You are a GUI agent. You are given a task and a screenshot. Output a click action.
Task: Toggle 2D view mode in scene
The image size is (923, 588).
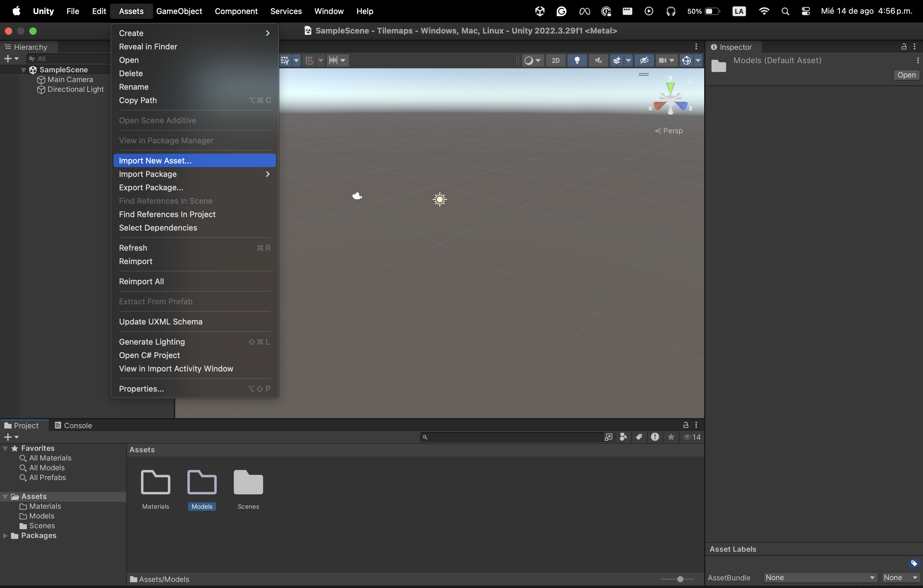[x=556, y=60]
